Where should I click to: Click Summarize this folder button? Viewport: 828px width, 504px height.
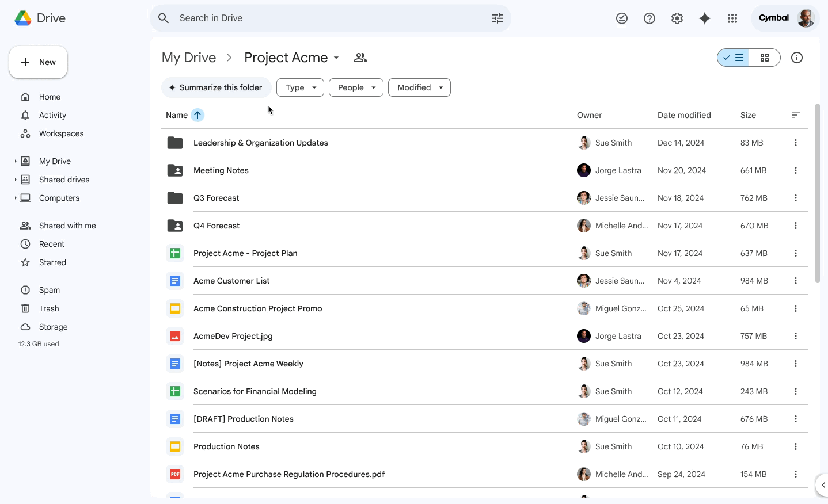(x=216, y=87)
